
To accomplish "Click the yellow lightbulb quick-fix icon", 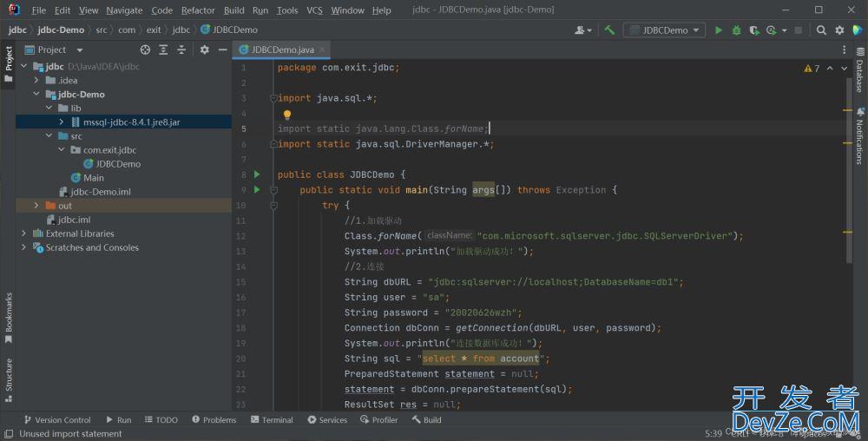I will 287,115.
